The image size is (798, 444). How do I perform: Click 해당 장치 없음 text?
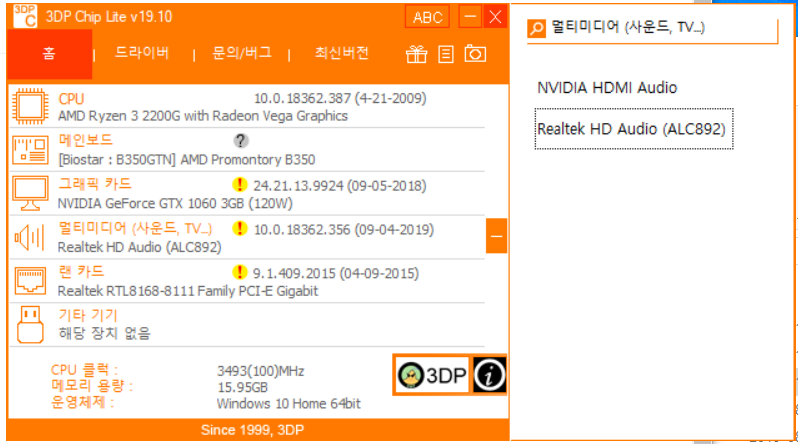pyautogui.click(x=104, y=334)
